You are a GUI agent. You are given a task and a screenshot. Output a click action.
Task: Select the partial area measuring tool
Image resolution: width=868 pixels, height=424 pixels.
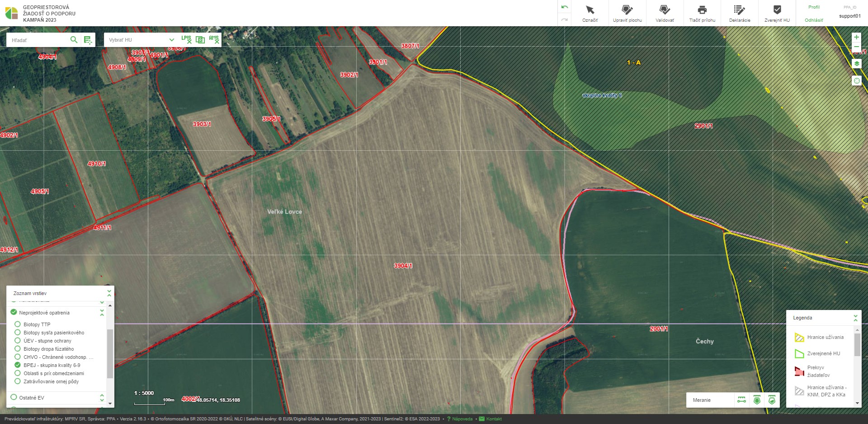(772, 400)
